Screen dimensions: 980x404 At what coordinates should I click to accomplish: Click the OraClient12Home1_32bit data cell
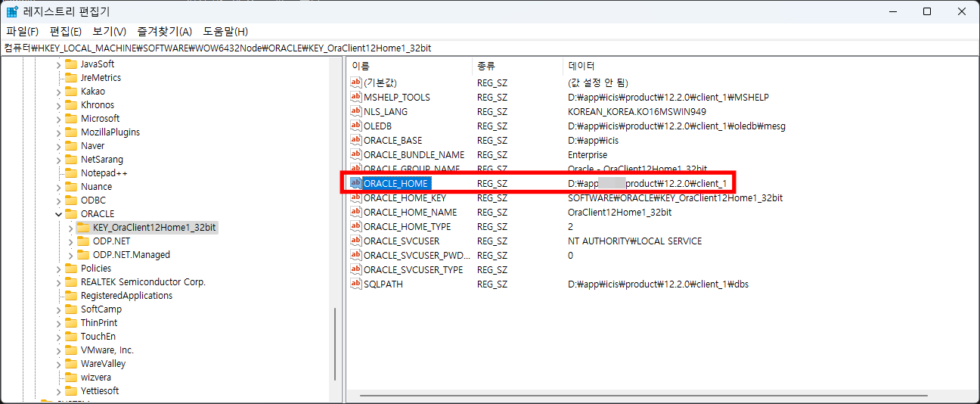pyautogui.click(x=619, y=212)
